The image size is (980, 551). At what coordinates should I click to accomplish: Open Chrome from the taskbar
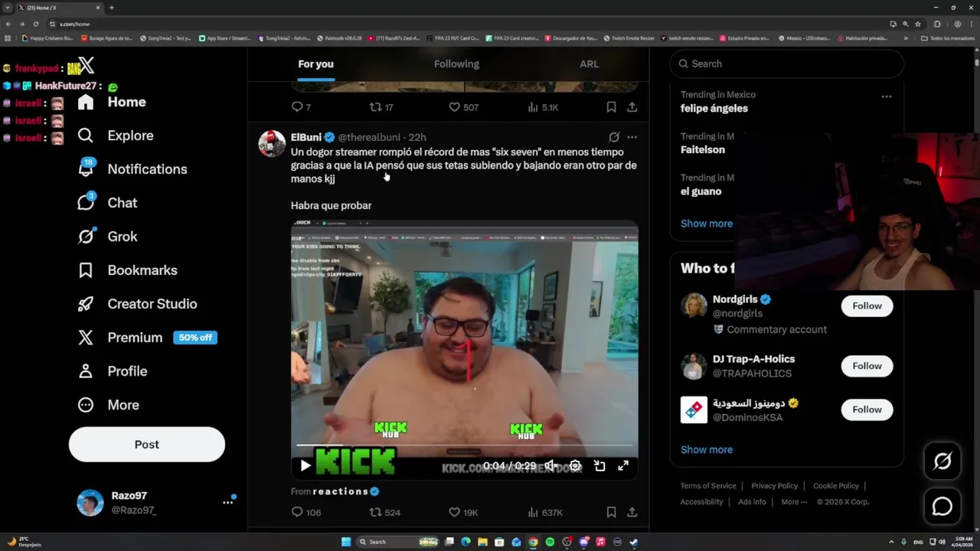click(533, 542)
